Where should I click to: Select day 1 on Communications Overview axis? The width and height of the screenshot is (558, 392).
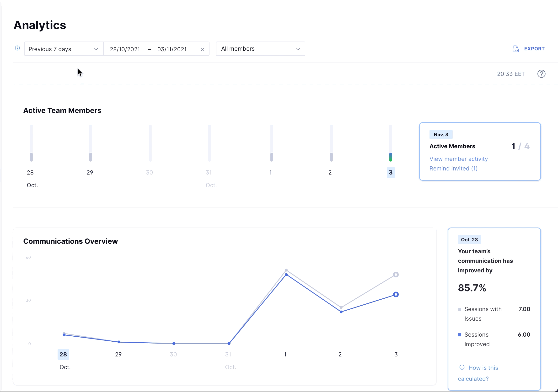tap(285, 354)
